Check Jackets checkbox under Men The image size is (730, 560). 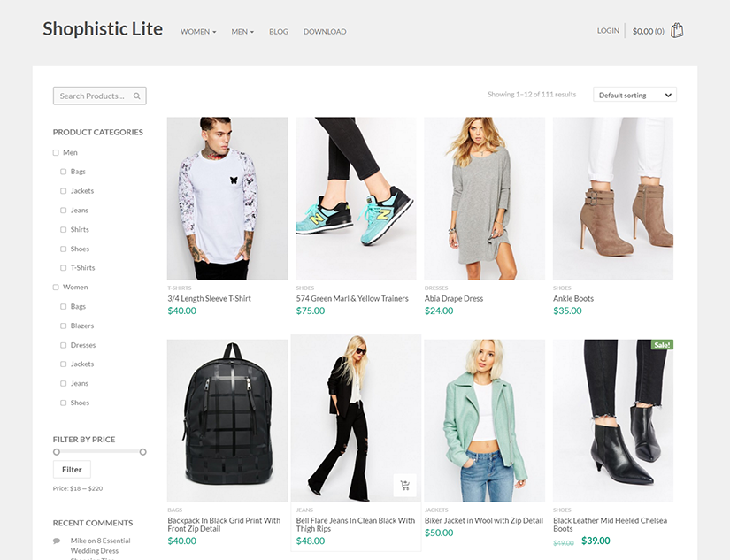(64, 191)
